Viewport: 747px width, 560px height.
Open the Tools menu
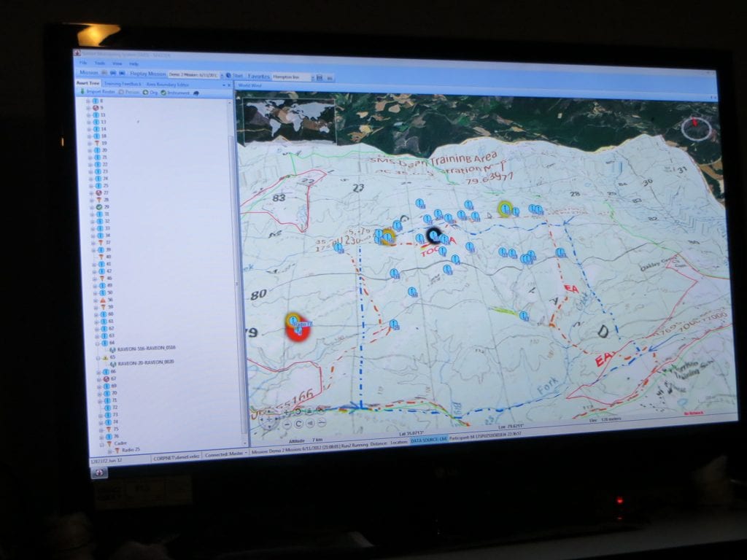click(x=98, y=63)
